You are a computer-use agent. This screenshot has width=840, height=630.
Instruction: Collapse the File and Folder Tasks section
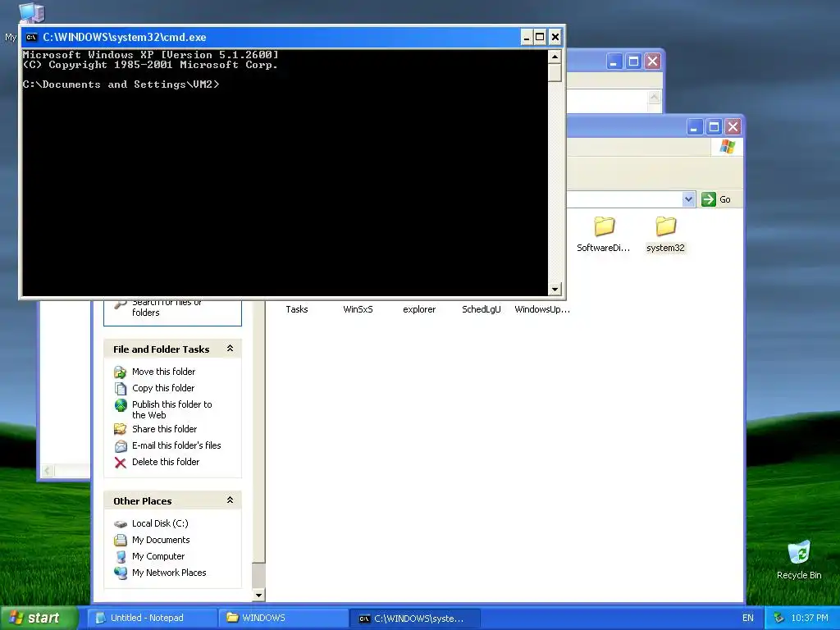[x=230, y=349]
